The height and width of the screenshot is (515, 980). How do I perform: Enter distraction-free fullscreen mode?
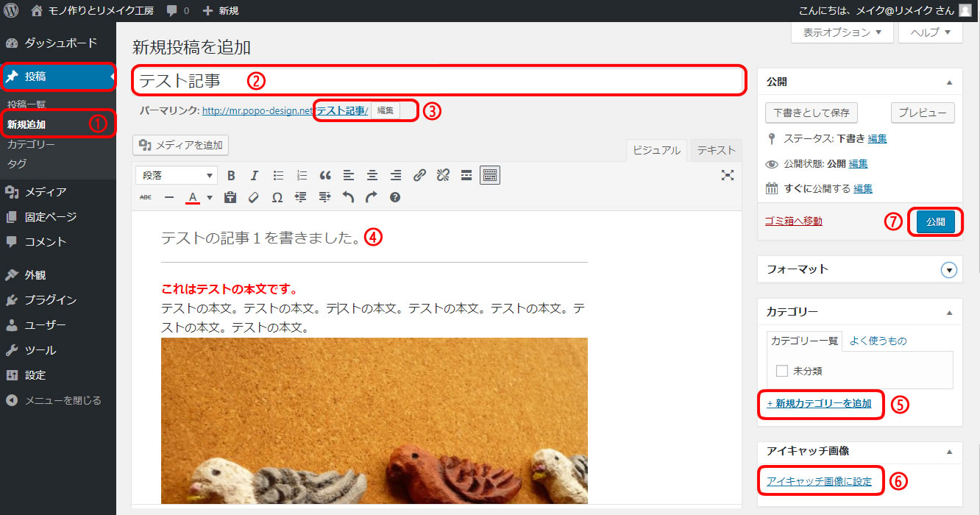pos(728,175)
